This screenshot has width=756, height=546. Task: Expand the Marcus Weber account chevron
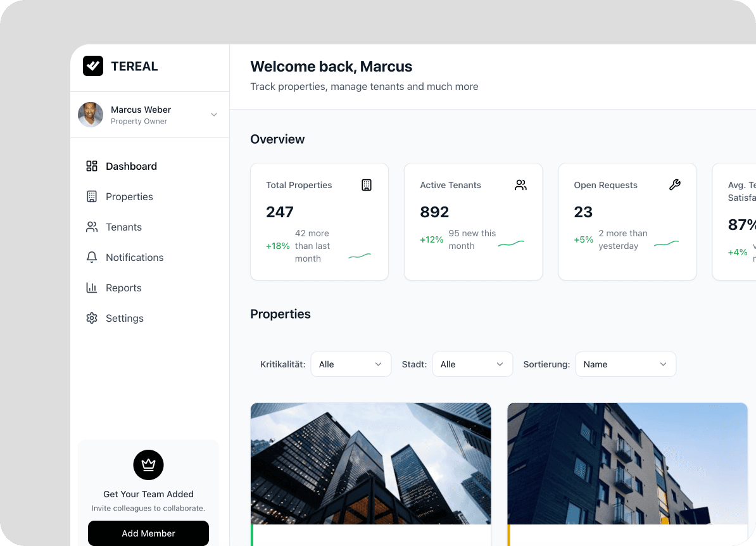click(x=214, y=115)
